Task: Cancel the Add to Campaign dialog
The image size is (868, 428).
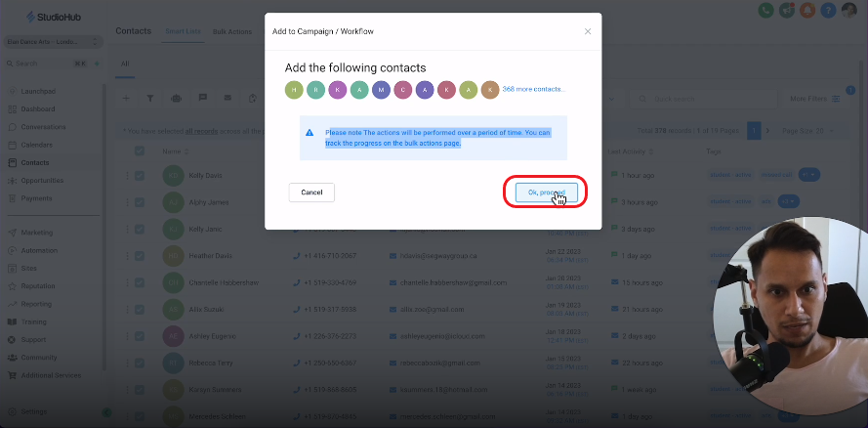Action: (x=311, y=193)
